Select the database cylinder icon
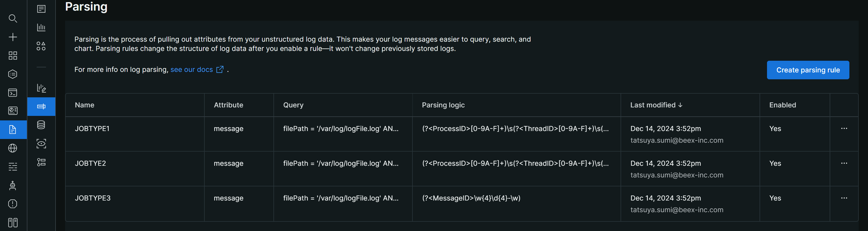Image resolution: width=868 pixels, height=231 pixels. [41, 125]
